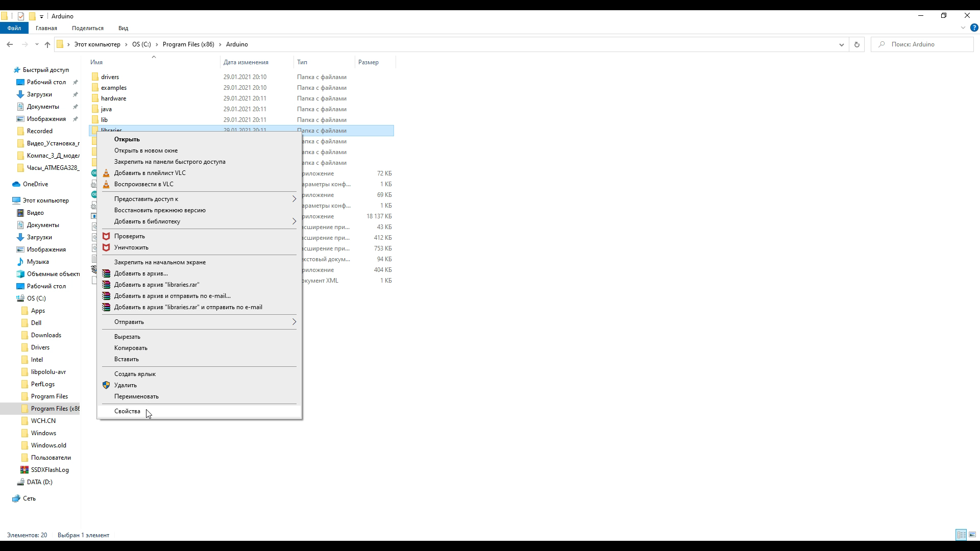
Task: Open the Explorer help question mark icon
Action: pos(974,28)
